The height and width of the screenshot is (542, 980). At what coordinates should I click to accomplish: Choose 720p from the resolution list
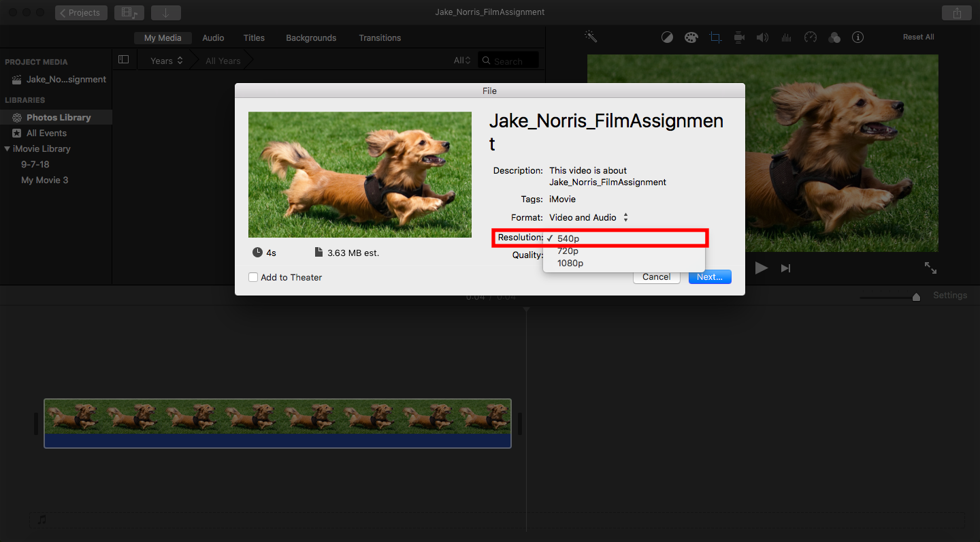(568, 251)
